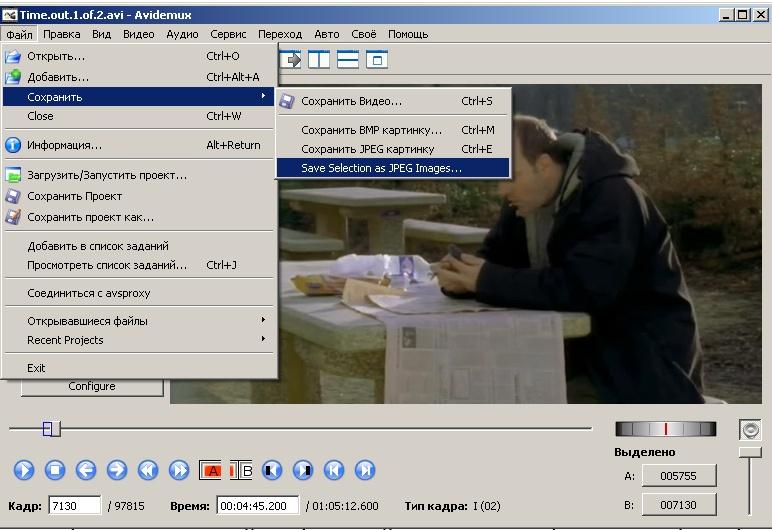This screenshot has height=530, width=772.
Task: Select Добавить в список заданий
Action: click(138, 246)
